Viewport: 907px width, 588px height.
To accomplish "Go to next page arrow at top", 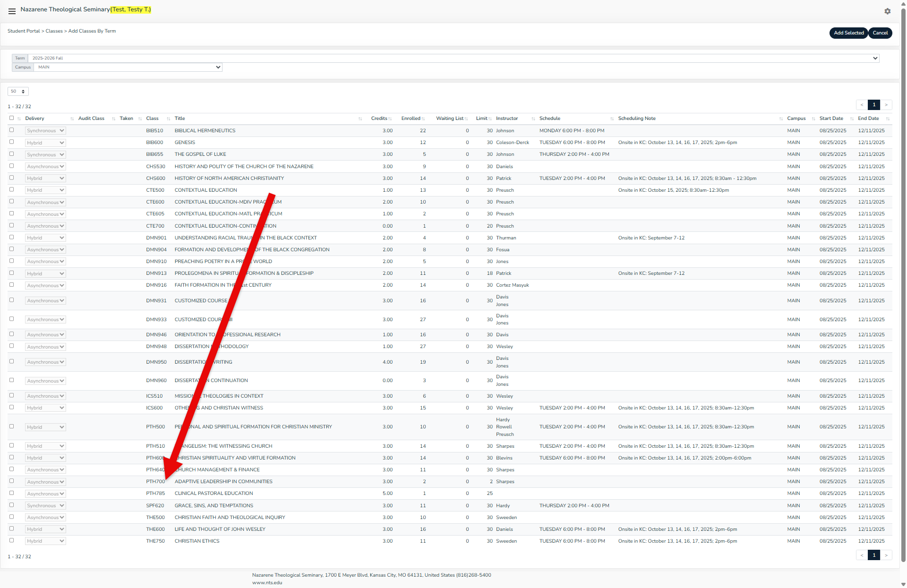I will (x=886, y=105).
